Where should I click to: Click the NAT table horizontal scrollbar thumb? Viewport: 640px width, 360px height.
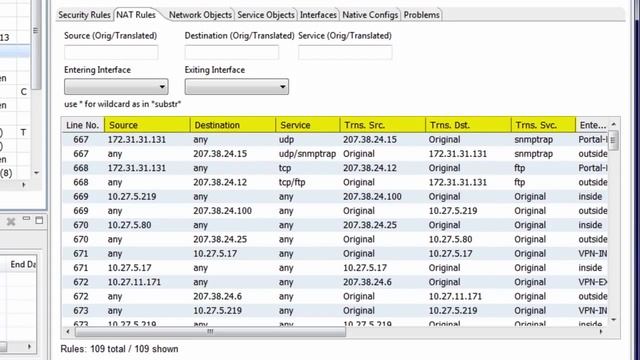coord(210,332)
